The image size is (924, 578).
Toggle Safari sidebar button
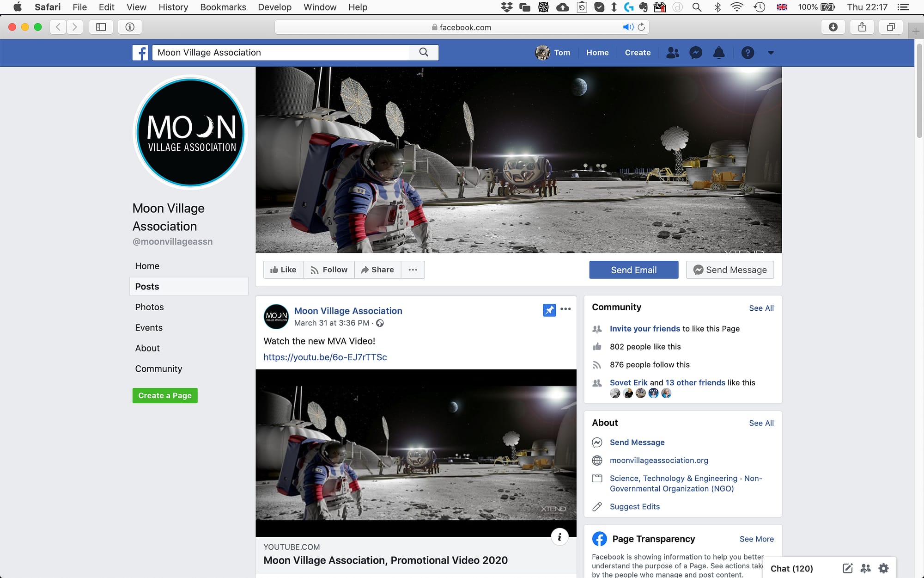point(101,27)
